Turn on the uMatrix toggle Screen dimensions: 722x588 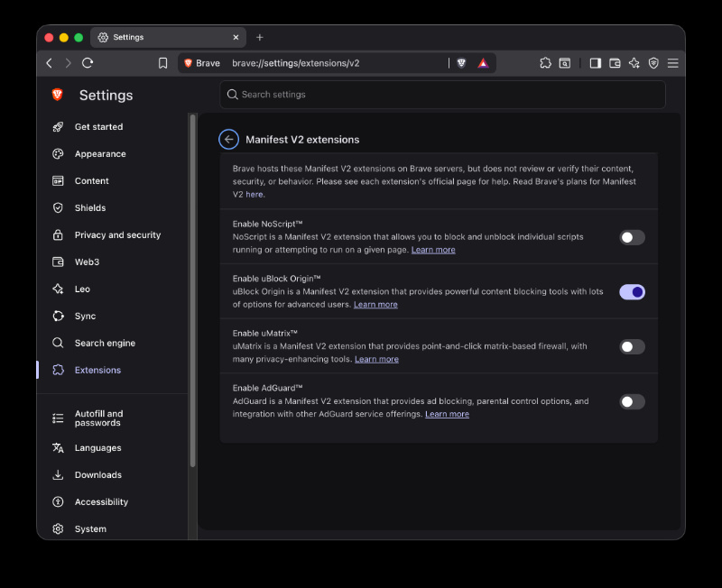click(x=632, y=347)
